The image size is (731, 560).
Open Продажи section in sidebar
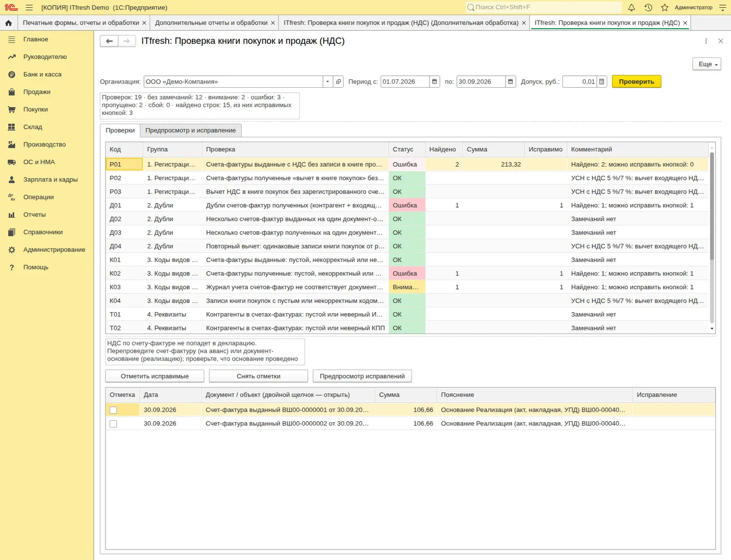(37, 92)
